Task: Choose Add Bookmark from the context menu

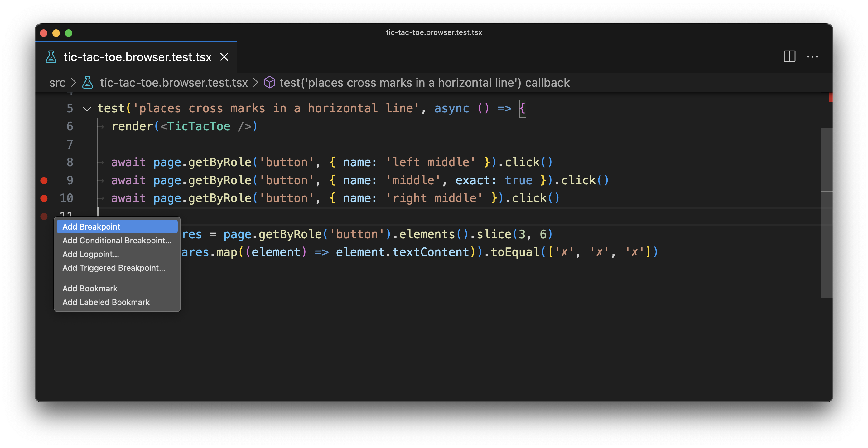Action: (x=117, y=289)
